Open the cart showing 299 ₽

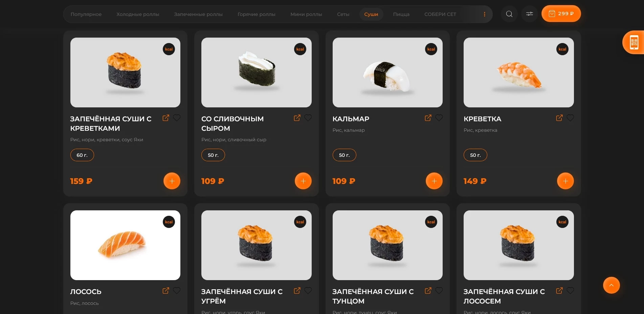click(x=561, y=14)
